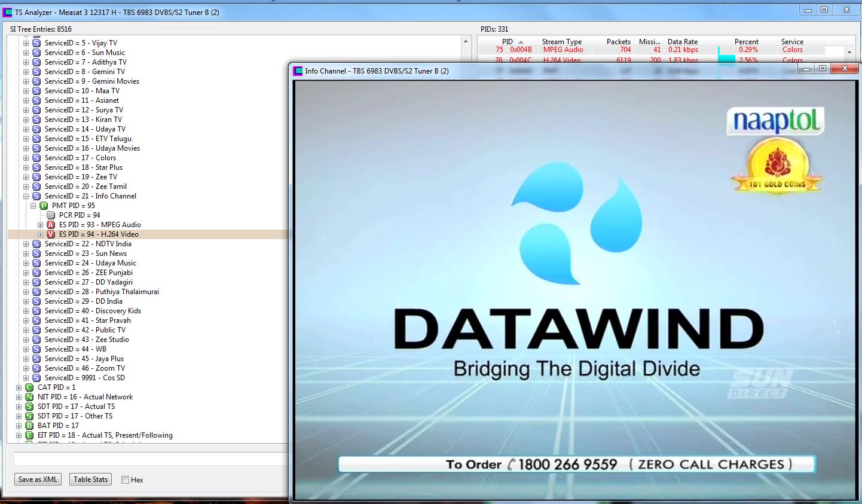Click the S icon beside Discovery Kids

pos(36,311)
